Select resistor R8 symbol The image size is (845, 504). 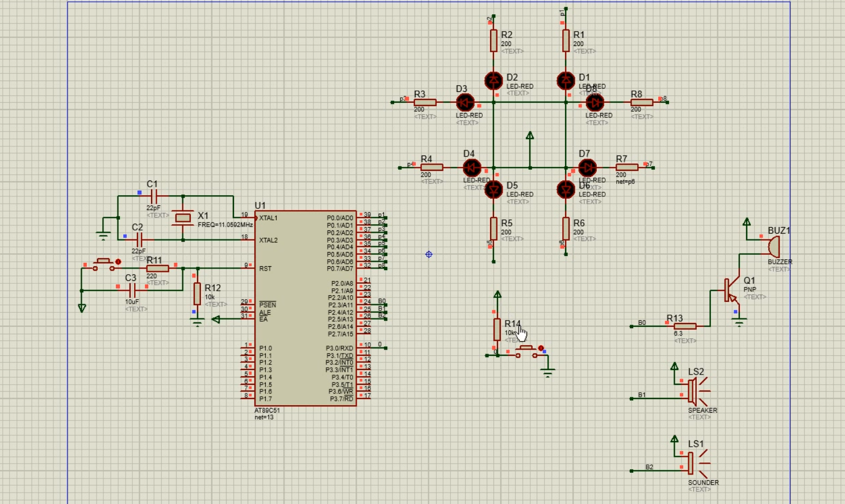tap(642, 103)
